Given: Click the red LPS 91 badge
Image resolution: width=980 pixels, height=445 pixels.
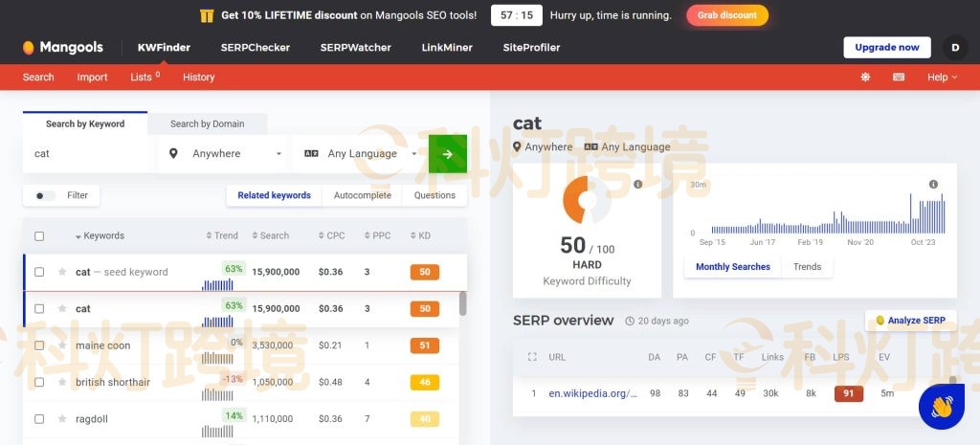Looking at the screenshot, I should (849, 393).
